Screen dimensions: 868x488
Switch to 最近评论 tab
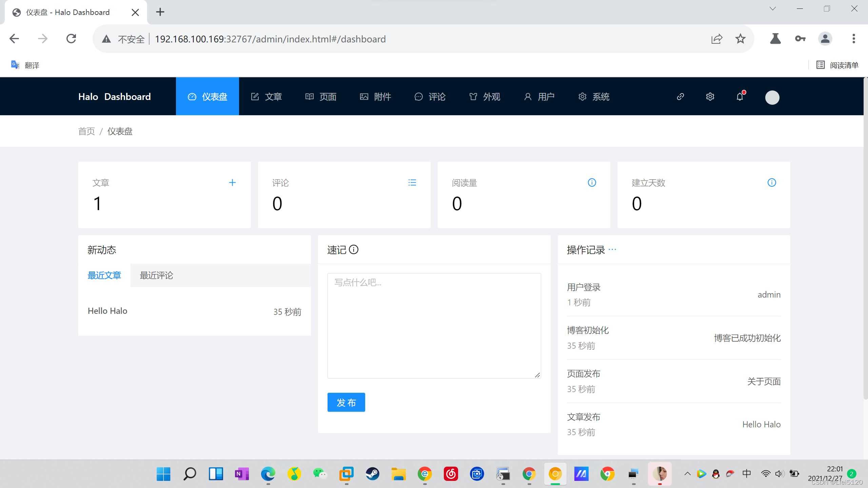[x=156, y=275]
